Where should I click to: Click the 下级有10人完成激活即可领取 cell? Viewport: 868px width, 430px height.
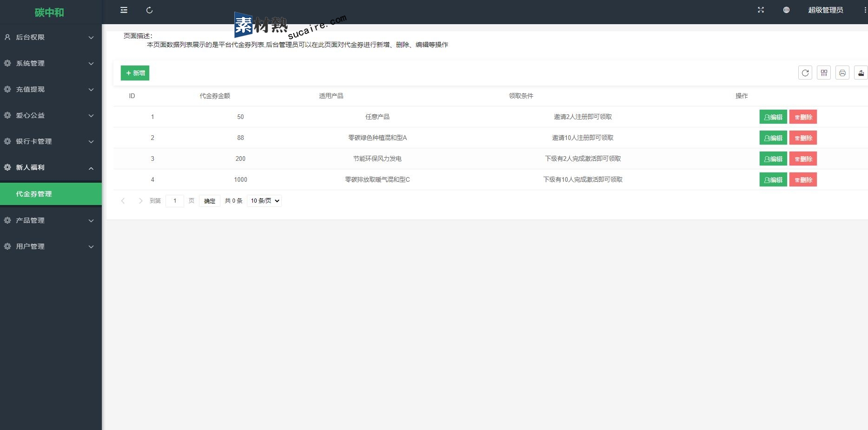pyautogui.click(x=583, y=179)
